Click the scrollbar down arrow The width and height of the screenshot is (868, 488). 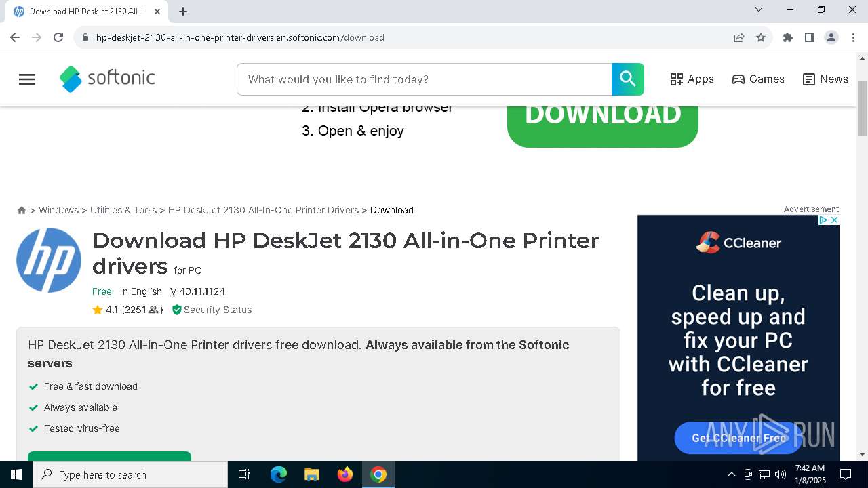(863, 455)
